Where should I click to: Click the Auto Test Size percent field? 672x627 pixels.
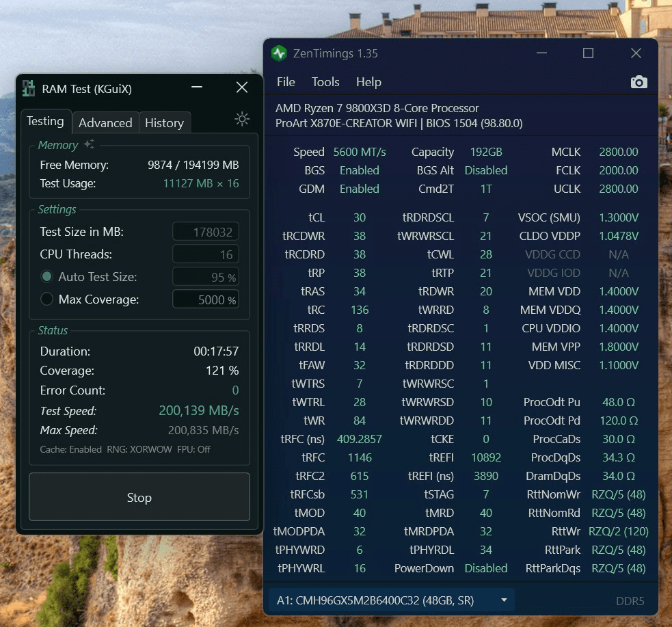206,277
